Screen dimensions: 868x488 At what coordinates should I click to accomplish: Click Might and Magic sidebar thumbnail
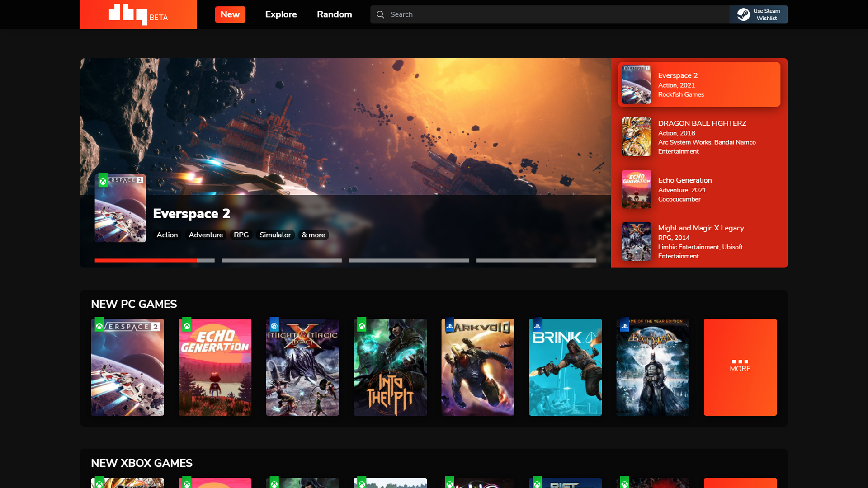[636, 242]
